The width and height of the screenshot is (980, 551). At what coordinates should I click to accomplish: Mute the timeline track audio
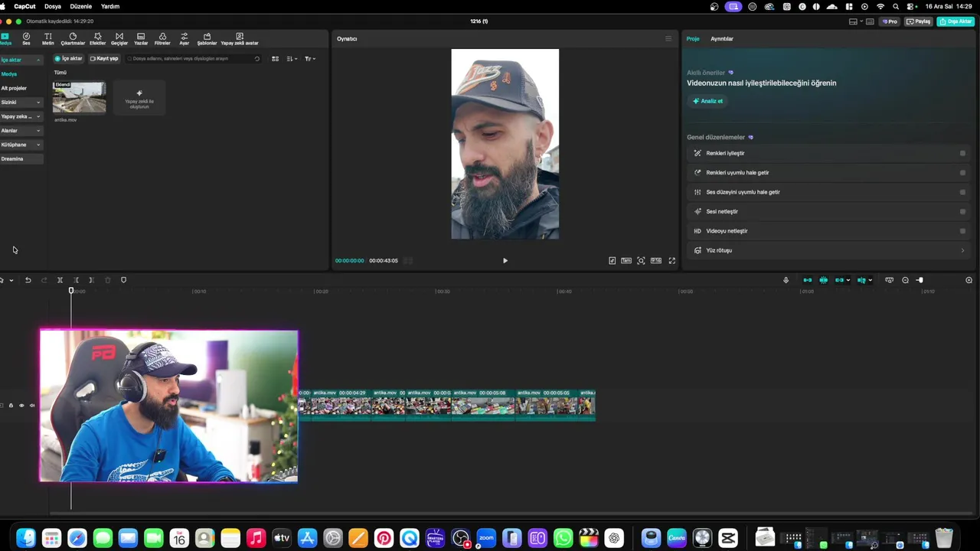(x=31, y=406)
